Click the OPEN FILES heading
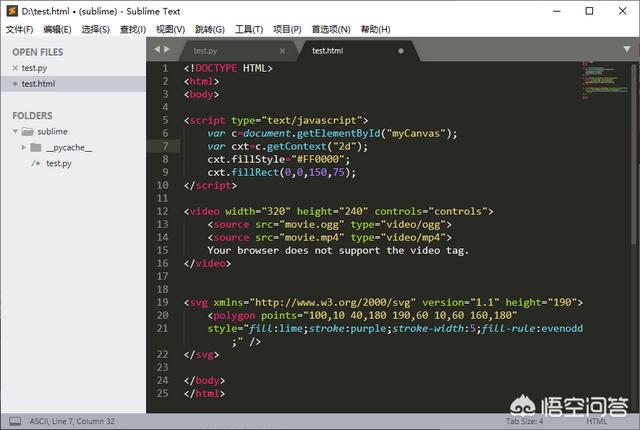This screenshot has width=640, height=430. click(x=38, y=52)
